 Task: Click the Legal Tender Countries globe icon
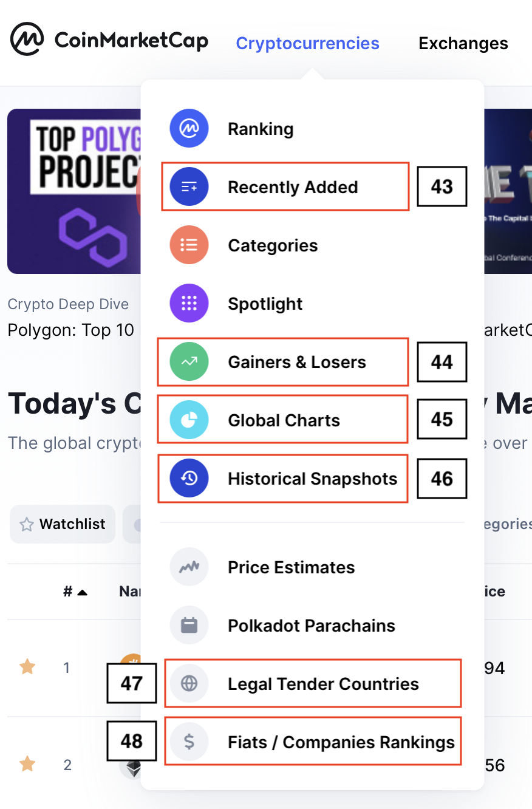coord(189,684)
